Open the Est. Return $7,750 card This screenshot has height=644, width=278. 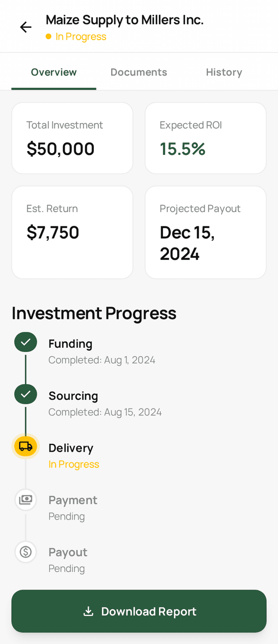coord(72,232)
